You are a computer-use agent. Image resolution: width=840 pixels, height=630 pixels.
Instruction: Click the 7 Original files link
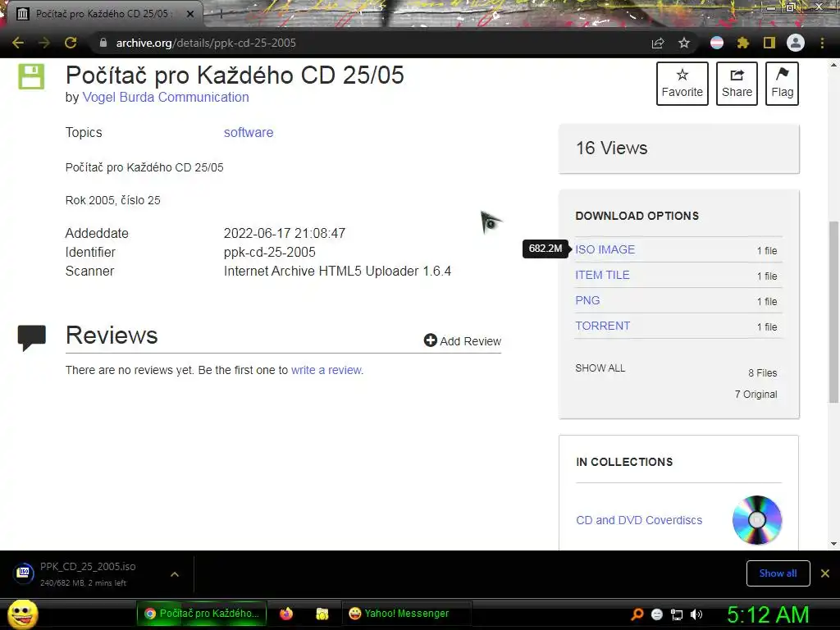point(756,395)
